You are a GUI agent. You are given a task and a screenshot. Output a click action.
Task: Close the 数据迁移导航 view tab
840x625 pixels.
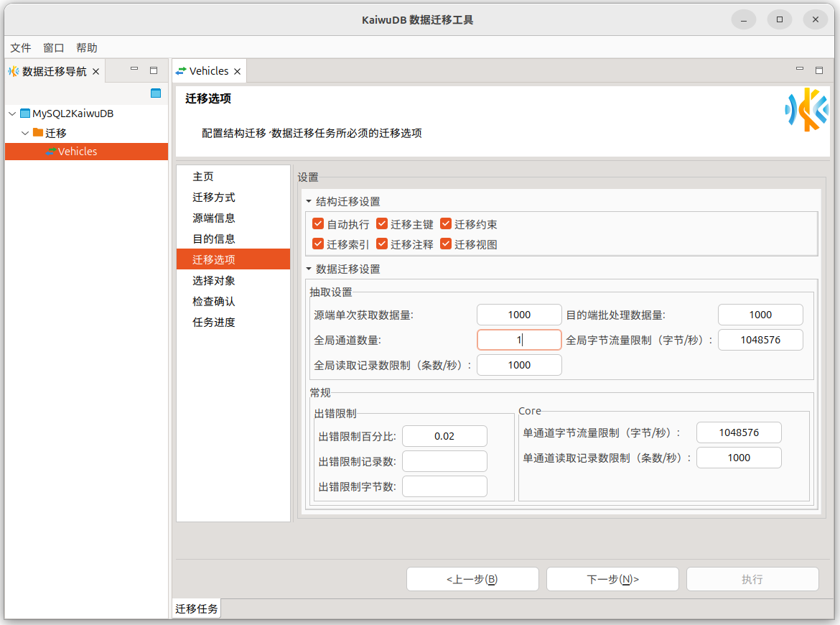click(96, 72)
